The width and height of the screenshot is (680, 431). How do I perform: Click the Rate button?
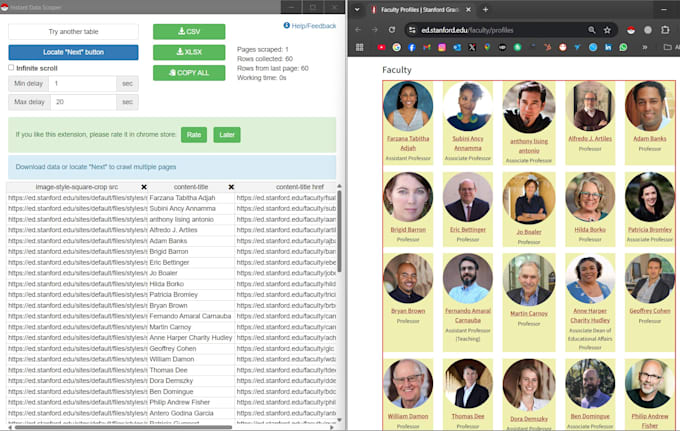(x=194, y=135)
